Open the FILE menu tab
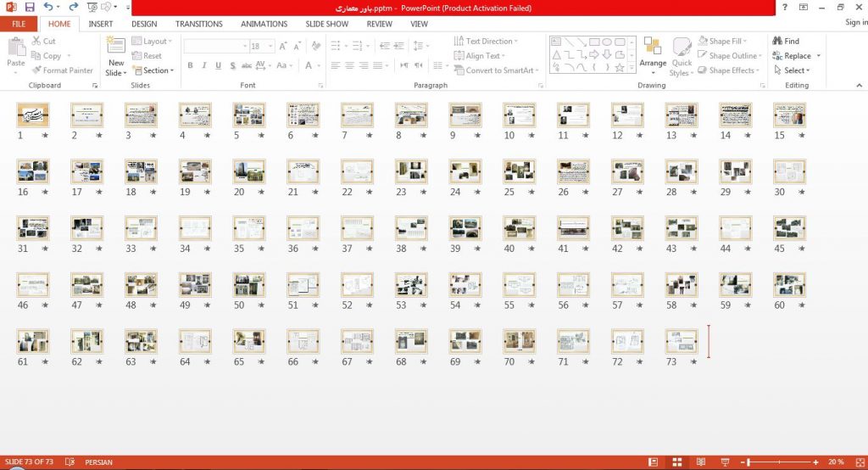Screen dimensions: 868x470 click(19, 24)
